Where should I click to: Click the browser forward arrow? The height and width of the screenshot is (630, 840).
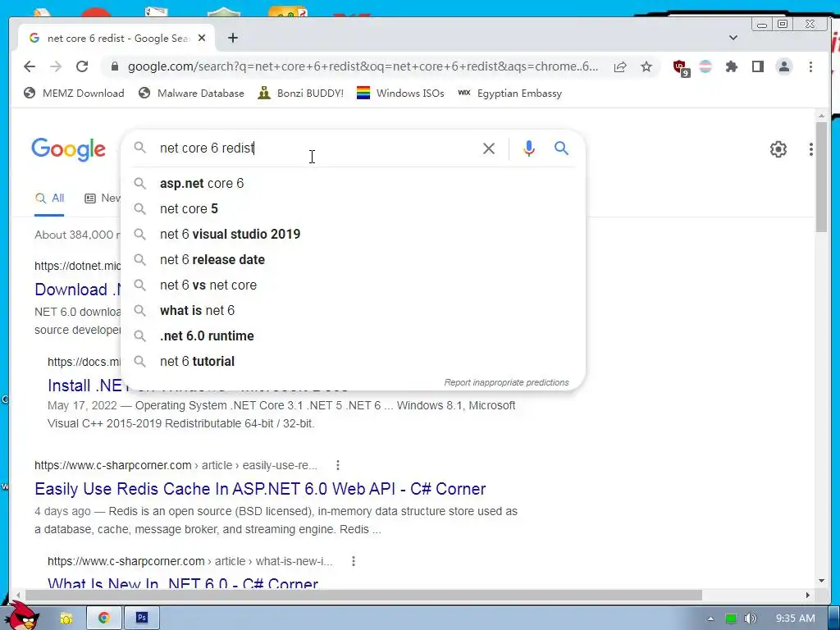(x=56, y=66)
